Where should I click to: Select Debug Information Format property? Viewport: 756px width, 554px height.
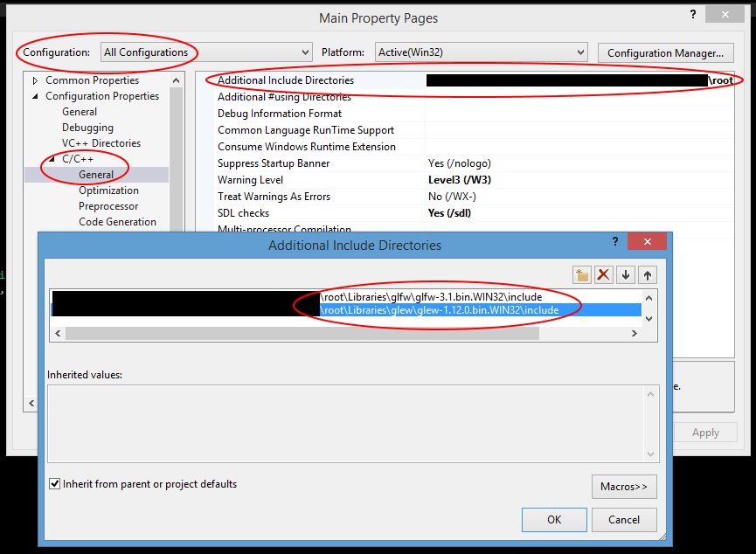tap(280, 114)
